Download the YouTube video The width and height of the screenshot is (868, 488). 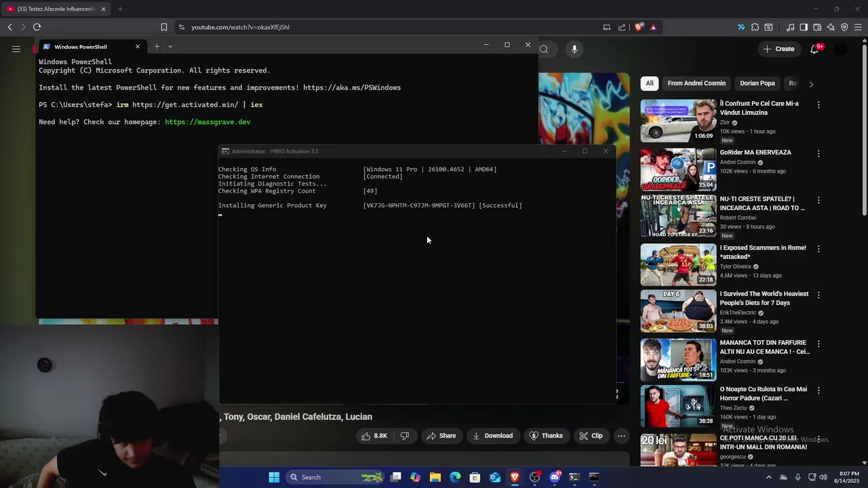[493, 436]
